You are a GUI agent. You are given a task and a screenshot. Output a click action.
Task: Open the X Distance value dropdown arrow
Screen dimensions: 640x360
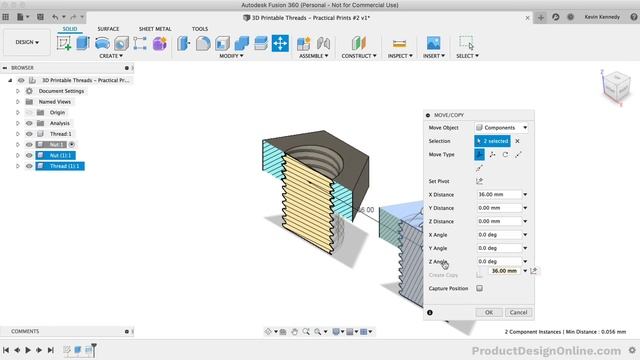point(525,195)
